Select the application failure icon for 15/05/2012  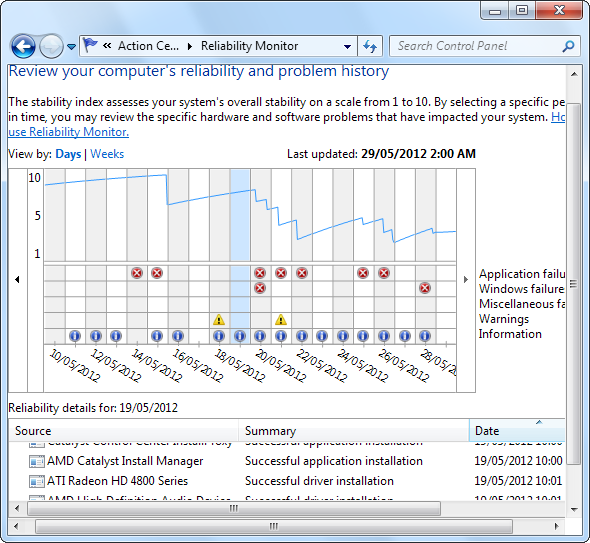point(157,273)
